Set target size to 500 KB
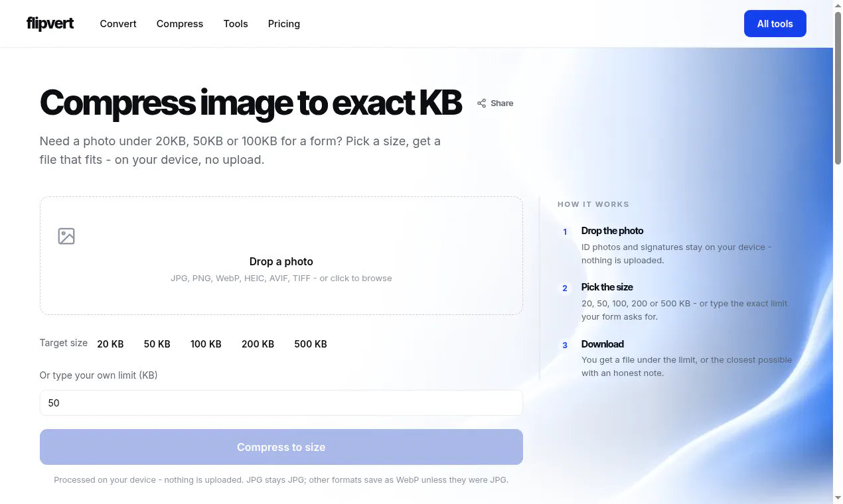The image size is (843, 504). (x=311, y=344)
